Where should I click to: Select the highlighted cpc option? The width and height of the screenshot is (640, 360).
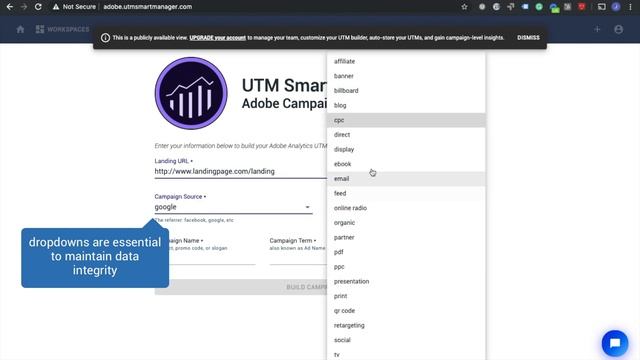click(x=406, y=120)
